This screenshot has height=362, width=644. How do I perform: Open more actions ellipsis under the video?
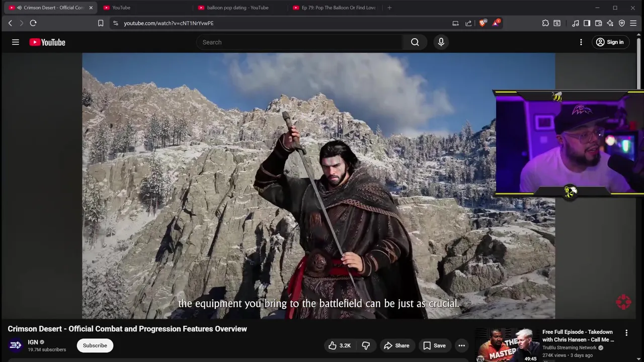(461, 345)
